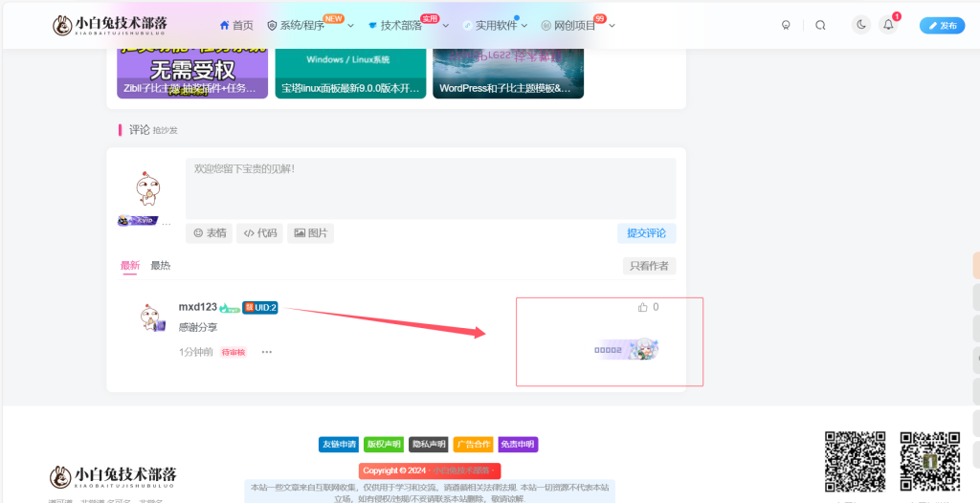980x503 pixels.
Task: Expand the 系统/程序 dropdown chevron
Action: [x=350, y=26]
